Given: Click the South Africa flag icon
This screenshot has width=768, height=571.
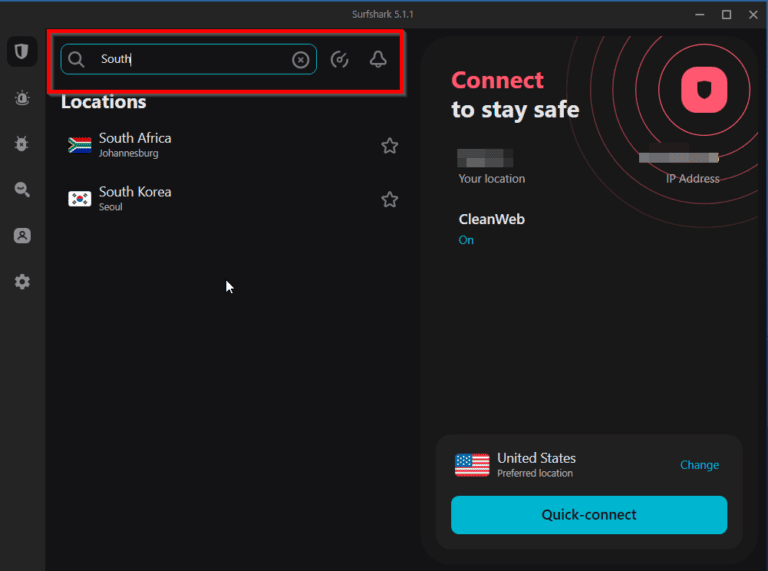Looking at the screenshot, I should point(79,145).
